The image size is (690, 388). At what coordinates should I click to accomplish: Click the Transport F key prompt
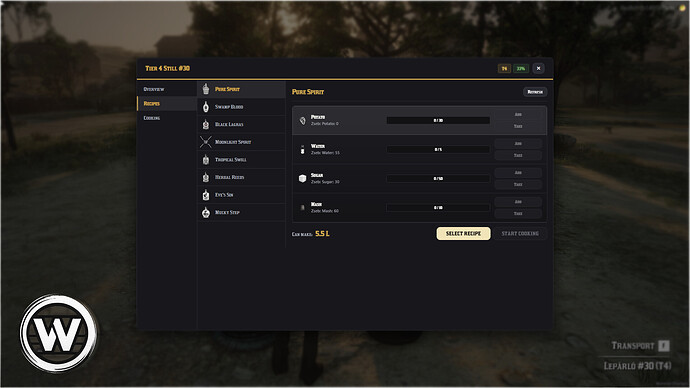(664, 346)
